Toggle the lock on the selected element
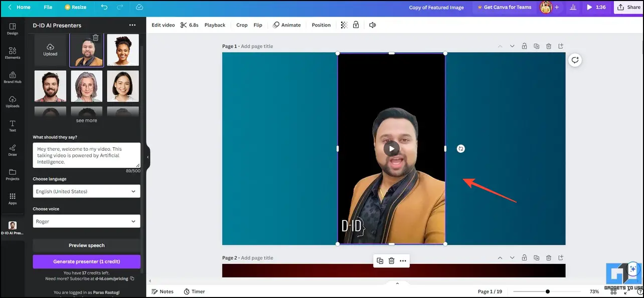The height and width of the screenshot is (298, 644). click(356, 25)
